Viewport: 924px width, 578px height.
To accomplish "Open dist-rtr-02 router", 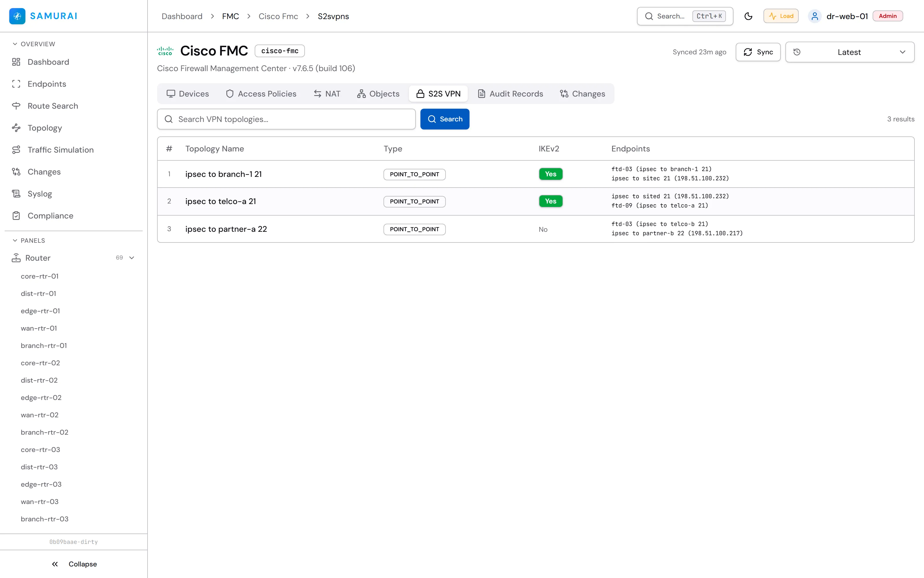I will (39, 380).
